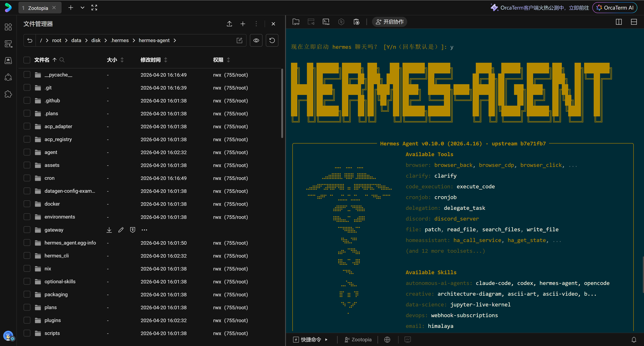The image size is (644, 346).
Task: Edit the path with the pencil icon
Action: (x=239, y=40)
